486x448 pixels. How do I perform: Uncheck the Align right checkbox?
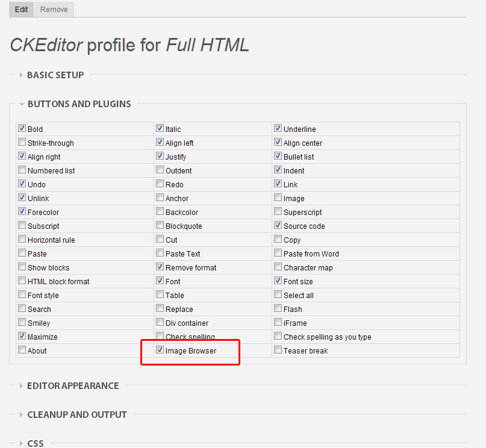[x=22, y=155]
